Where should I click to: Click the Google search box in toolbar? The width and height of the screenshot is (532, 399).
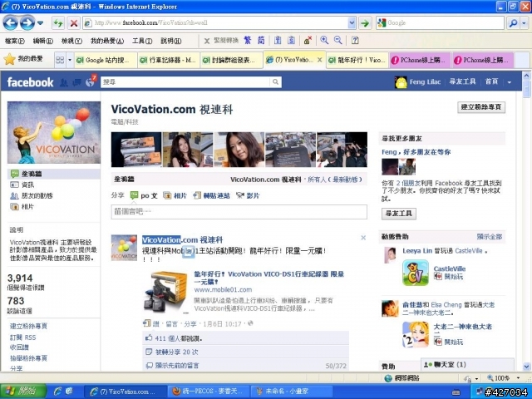(x=440, y=22)
